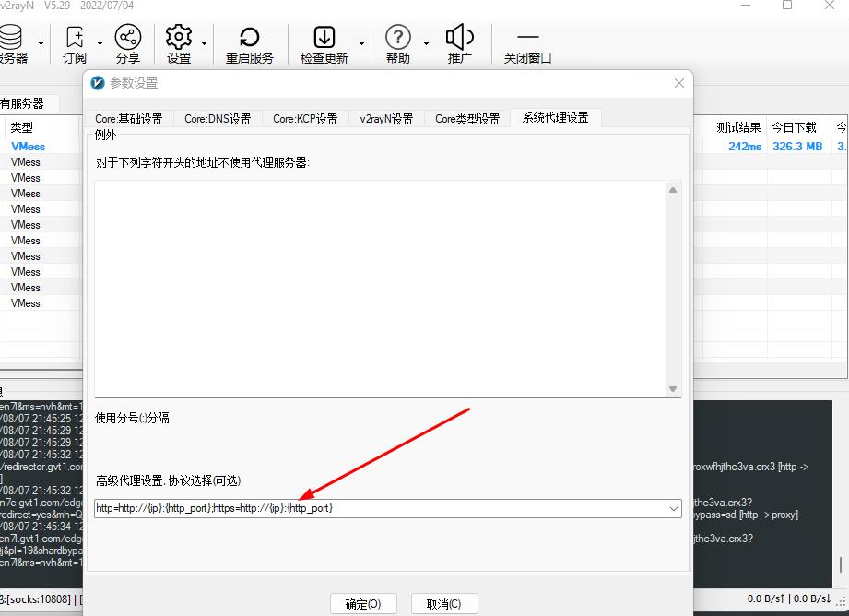Click the 确定(O) confirm button
The width and height of the screenshot is (849, 616).
363,604
